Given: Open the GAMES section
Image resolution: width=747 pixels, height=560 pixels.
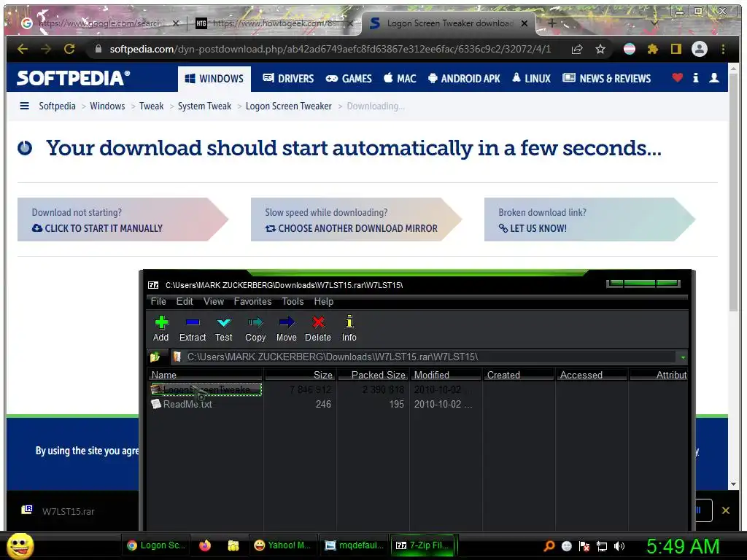Looking at the screenshot, I should tap(349, 79).
